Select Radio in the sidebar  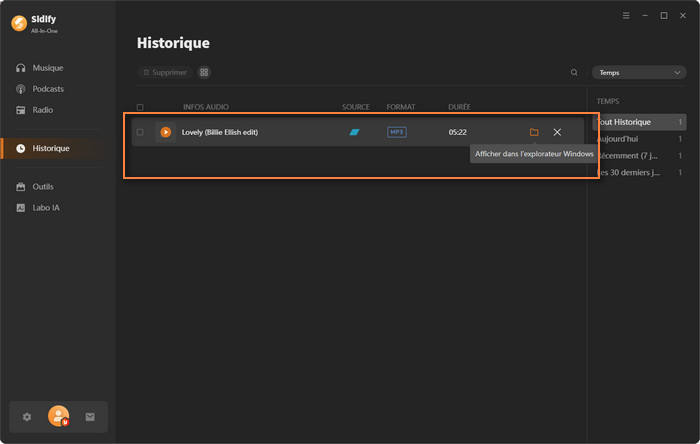(42, 110)
